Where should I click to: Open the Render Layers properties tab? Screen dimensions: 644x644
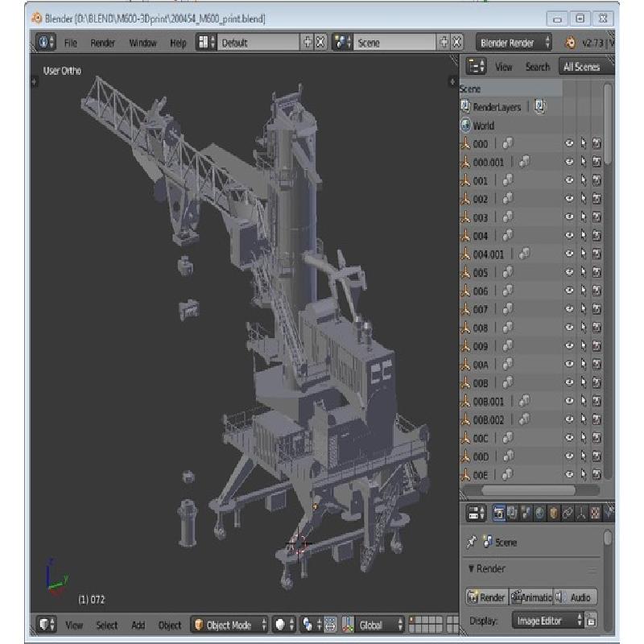click(x=513, y=513)
